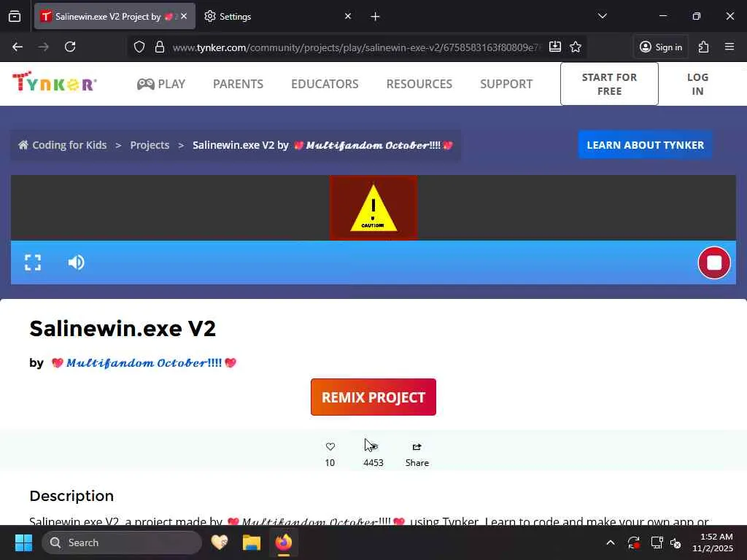This screenshot has height=560, width=747.
Task: Go forward with the forward arrow
Action: [43, 47]
